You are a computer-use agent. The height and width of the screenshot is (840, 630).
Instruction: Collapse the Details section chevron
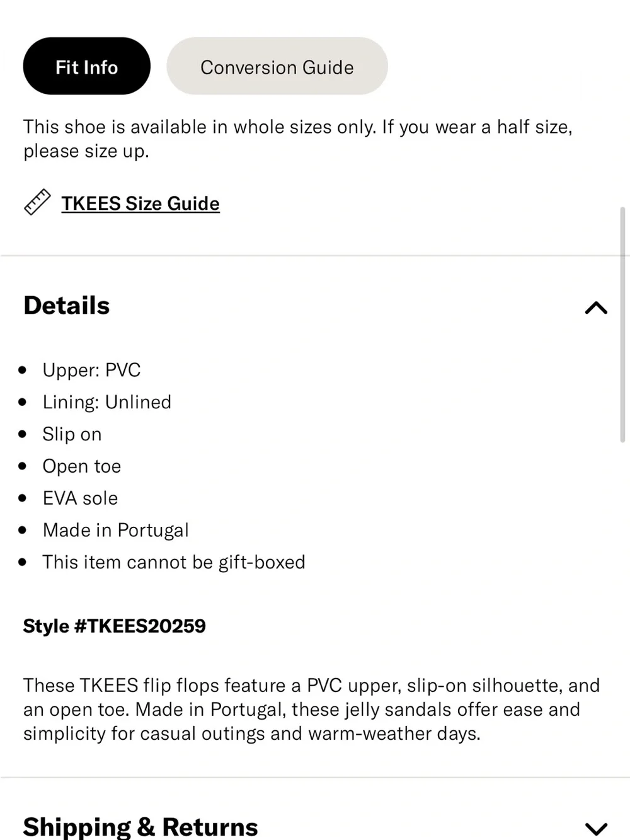point(596,308)
